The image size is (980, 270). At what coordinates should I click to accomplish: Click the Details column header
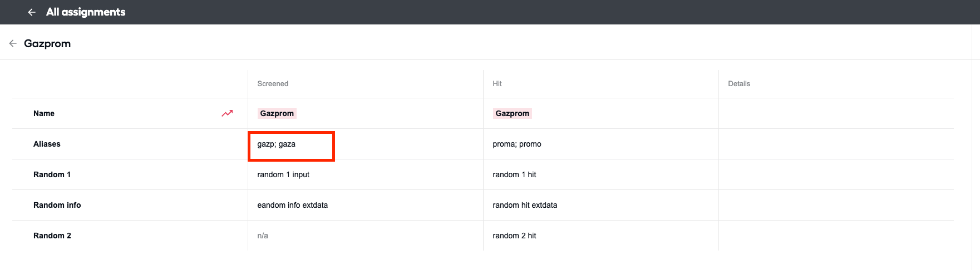(x=739, y=84)
